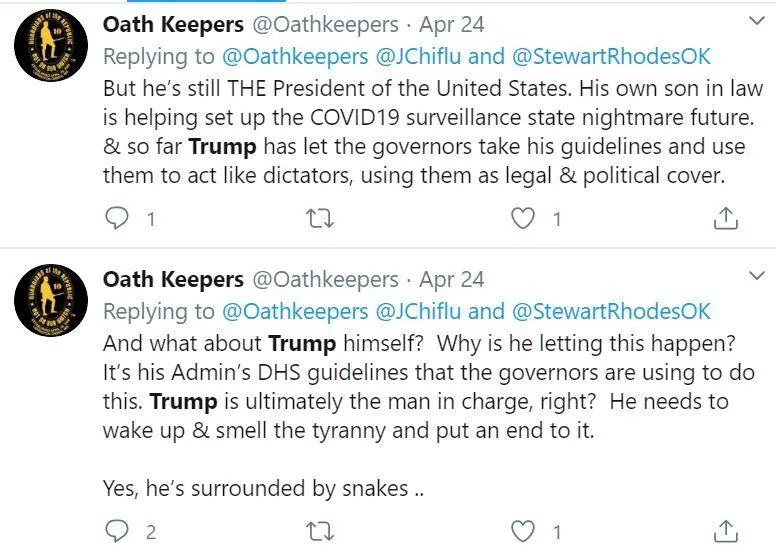The width and height of the screenshot is (776, 553).
Task: Open Oath Keepers avatar on second tweet
Action: 51,300
